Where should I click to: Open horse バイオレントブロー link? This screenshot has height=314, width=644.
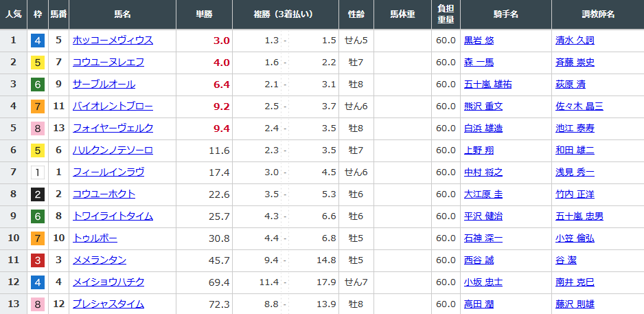113,106
